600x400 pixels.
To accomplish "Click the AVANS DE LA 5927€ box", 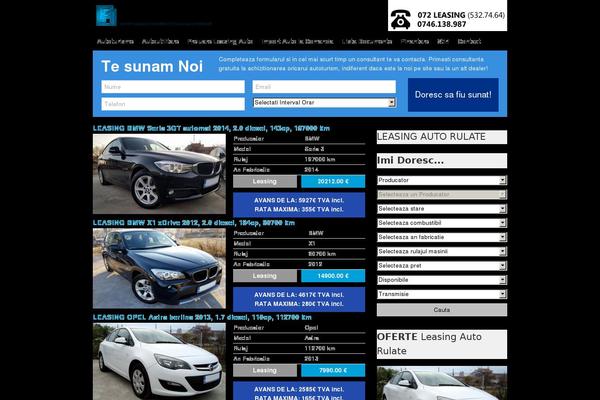I will 299,205.
